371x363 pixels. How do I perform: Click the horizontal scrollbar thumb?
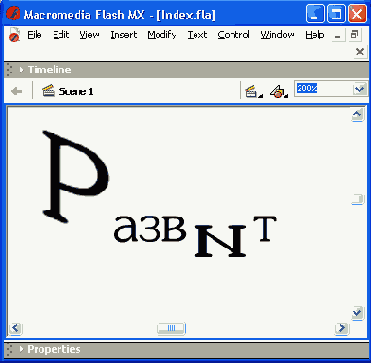pos(171,328)
